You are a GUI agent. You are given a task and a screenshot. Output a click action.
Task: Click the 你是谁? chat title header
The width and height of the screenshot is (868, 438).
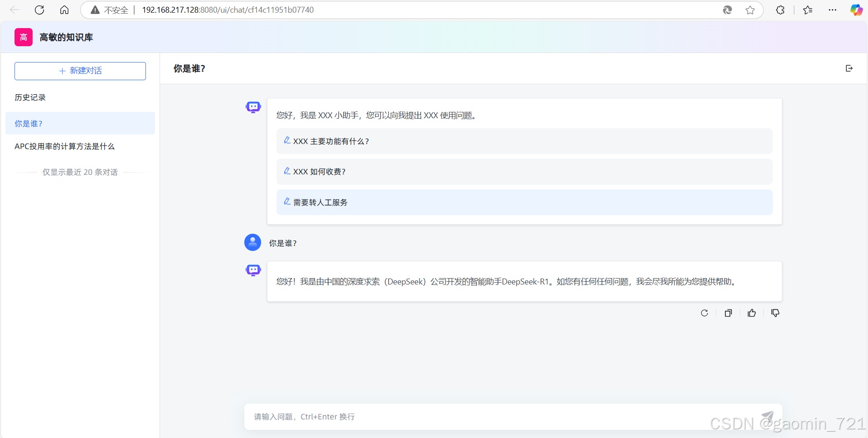189,68
